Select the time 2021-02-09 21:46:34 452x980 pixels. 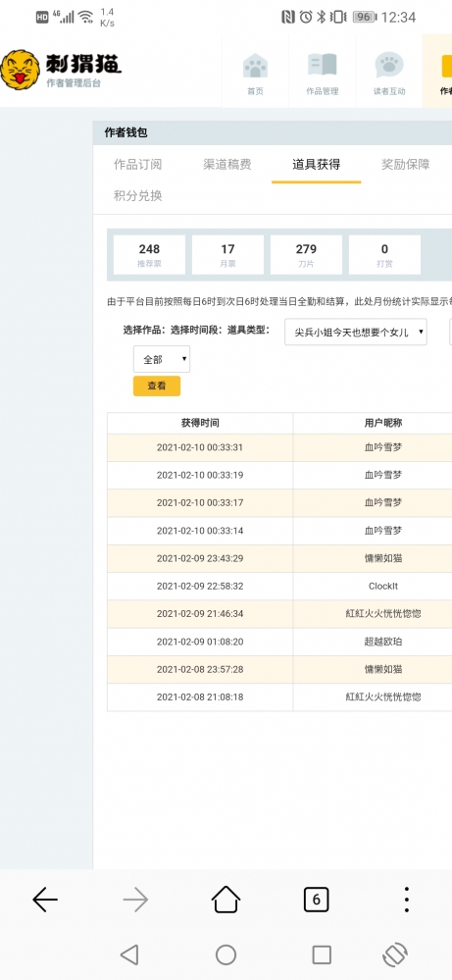coord(200,614)
